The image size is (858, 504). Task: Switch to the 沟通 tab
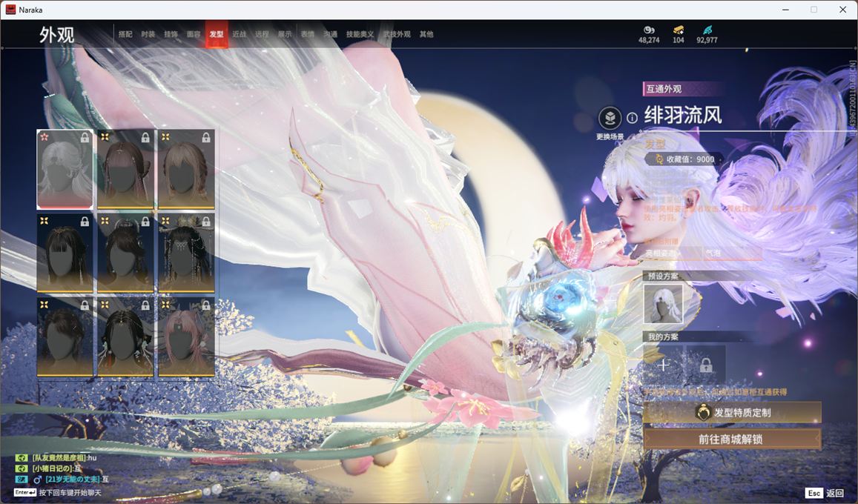point(331,34)
